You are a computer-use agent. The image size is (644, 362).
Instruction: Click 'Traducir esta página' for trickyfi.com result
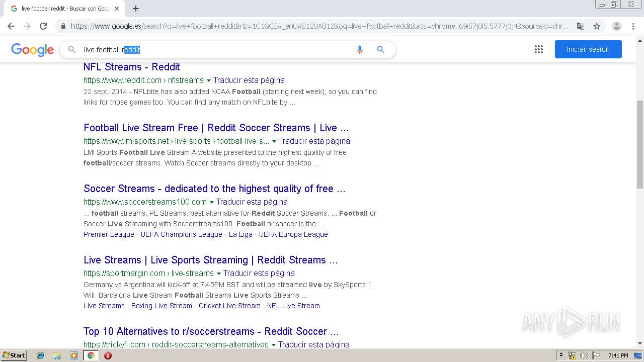[x=314, y=344]
